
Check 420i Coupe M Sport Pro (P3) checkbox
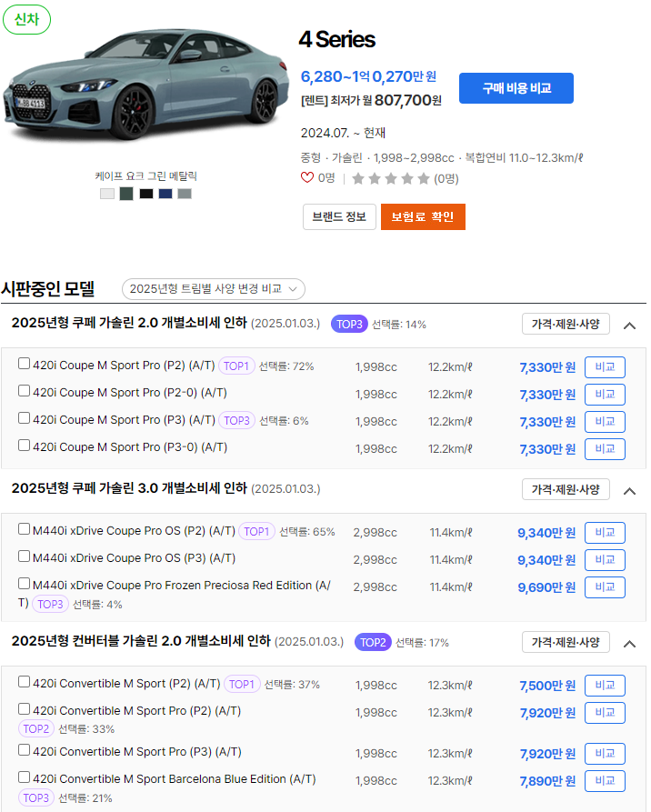[24, 418]
